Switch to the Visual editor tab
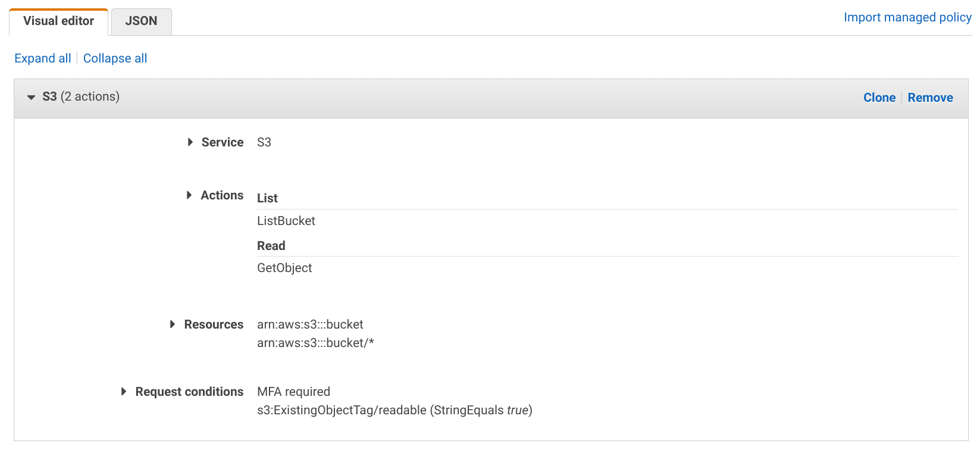980x450 pixels. click(58, 21)
